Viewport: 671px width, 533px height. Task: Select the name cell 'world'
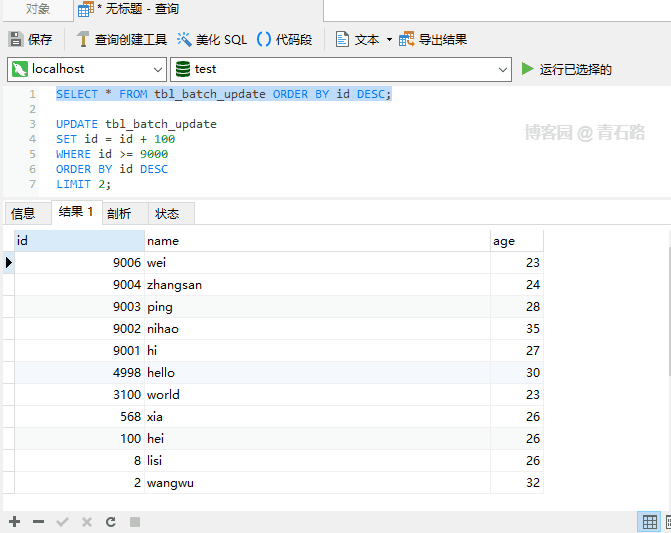[x=318, y=394]
